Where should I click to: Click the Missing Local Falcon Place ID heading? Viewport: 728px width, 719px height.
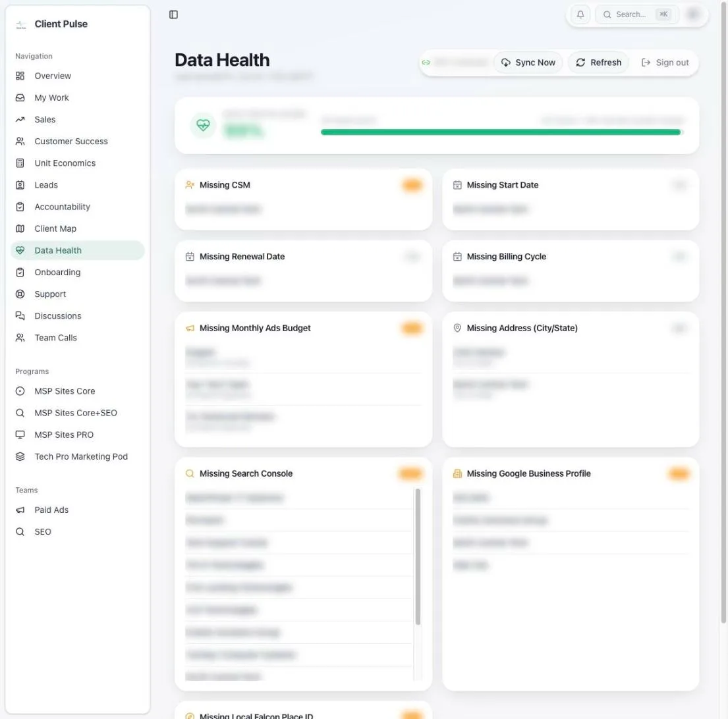[x=256, y=716]
